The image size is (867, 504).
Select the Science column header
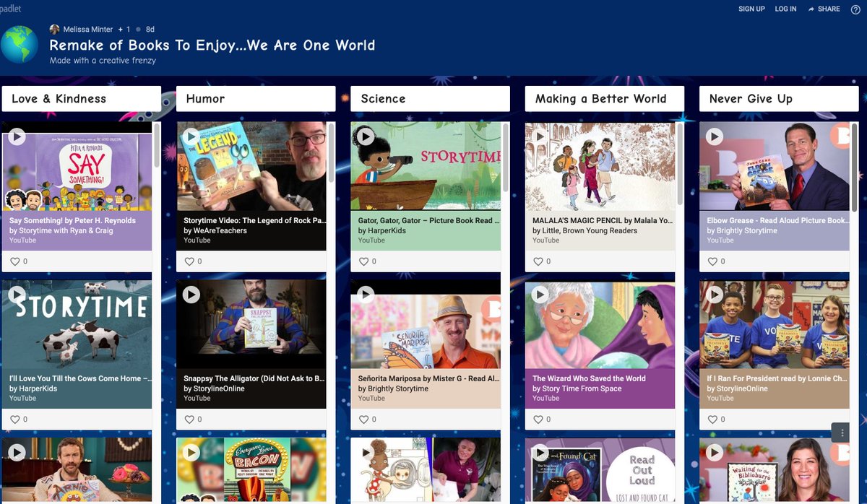point(430,99)
